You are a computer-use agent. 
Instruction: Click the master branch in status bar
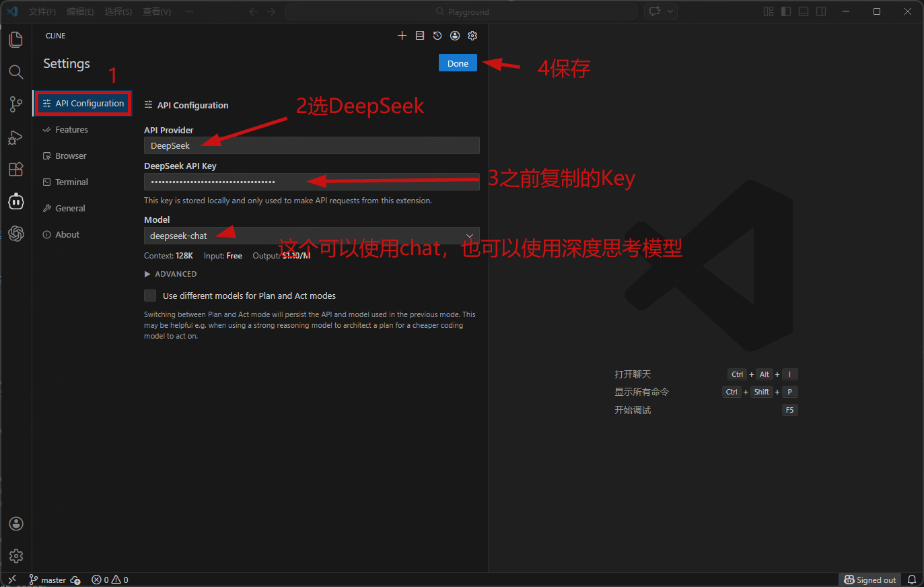pyautogui.click(x=48, y=580)
